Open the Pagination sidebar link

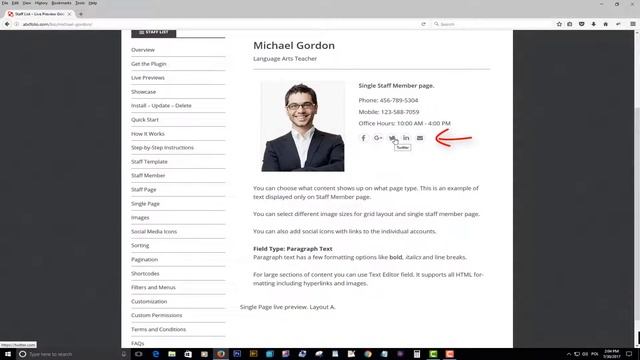point(144,259)
